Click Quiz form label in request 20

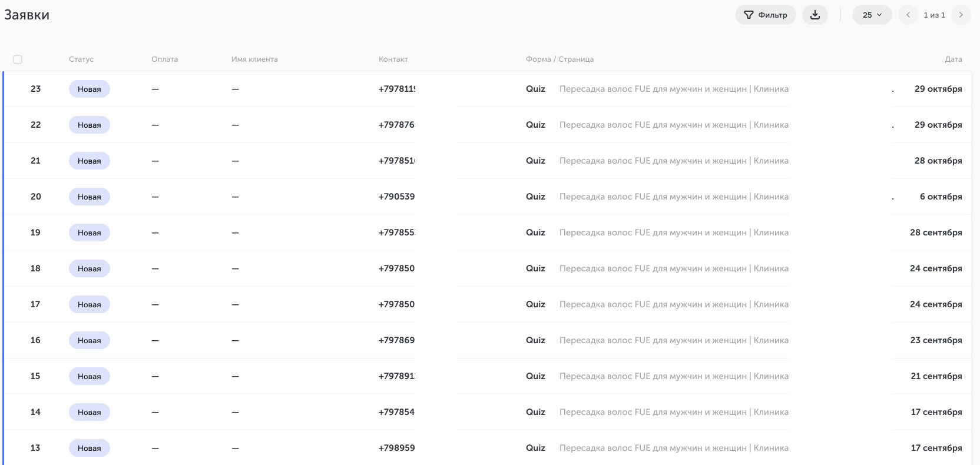pos(535,197)
